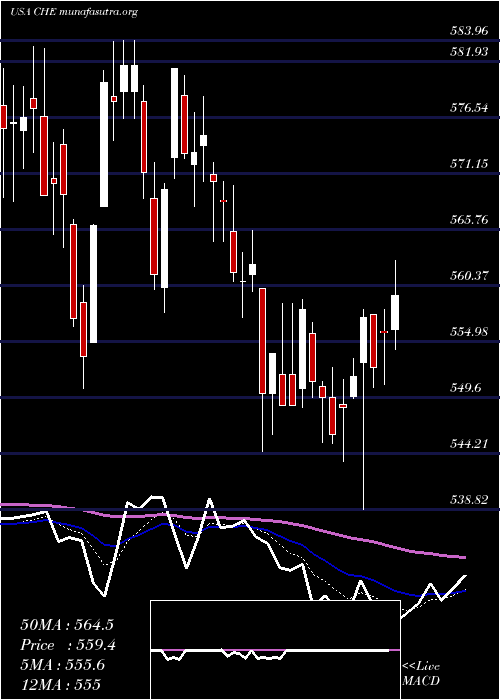Click the 571.15 price axis label
This screenshot has height=700, width=500.
(468, 164)
